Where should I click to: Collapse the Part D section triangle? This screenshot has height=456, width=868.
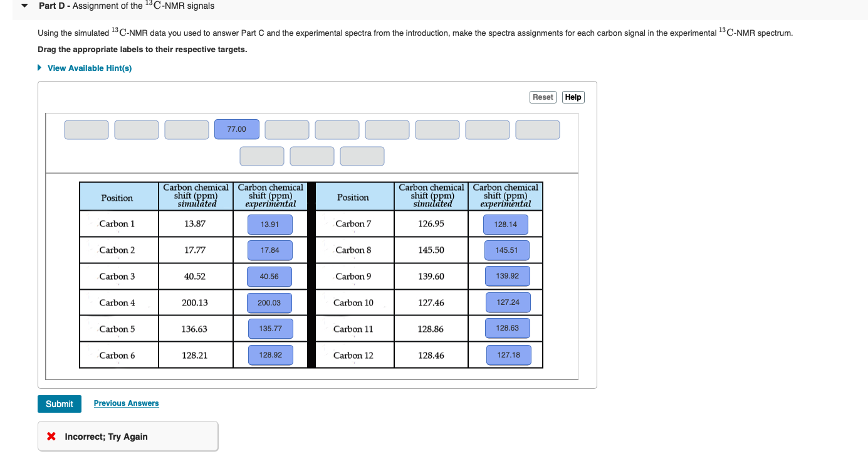pyautogui.click(x=24, y=6)
